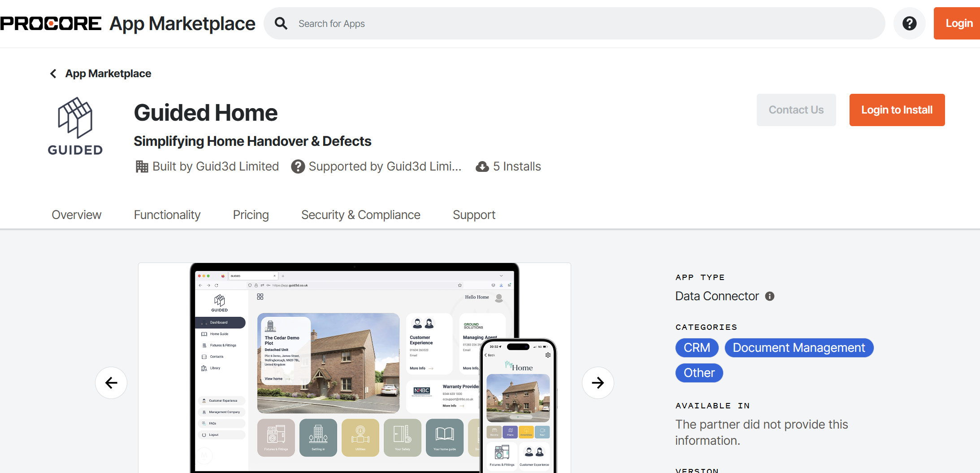This screenshot has width=980, height=473.
Task: Click the search magnifier icon
Action: (281, 23)
